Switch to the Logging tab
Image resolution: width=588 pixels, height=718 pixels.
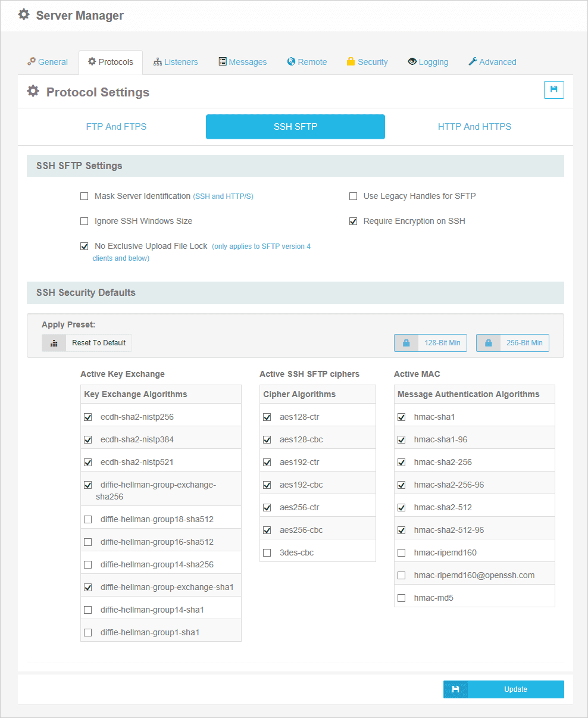click(428, 62)
